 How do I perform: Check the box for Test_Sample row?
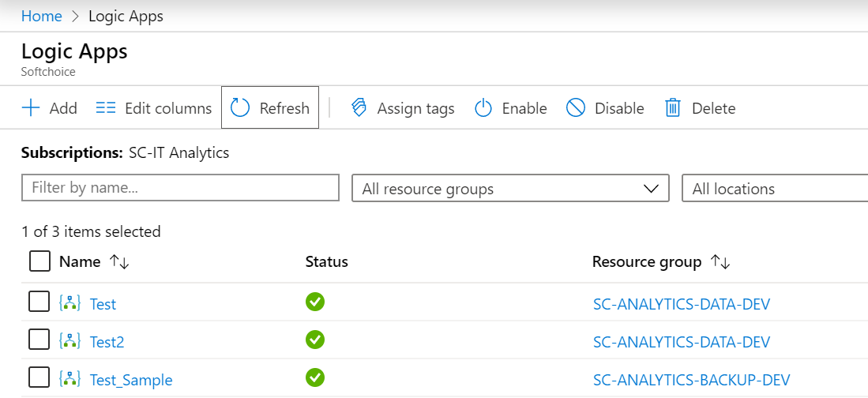[x=39, y=379]
